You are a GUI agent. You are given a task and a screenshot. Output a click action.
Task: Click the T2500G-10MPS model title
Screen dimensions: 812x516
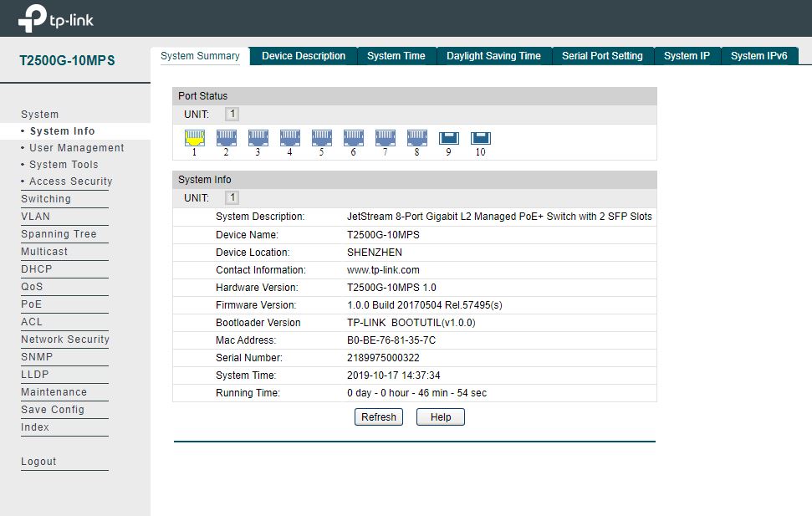tap(68, 60)
